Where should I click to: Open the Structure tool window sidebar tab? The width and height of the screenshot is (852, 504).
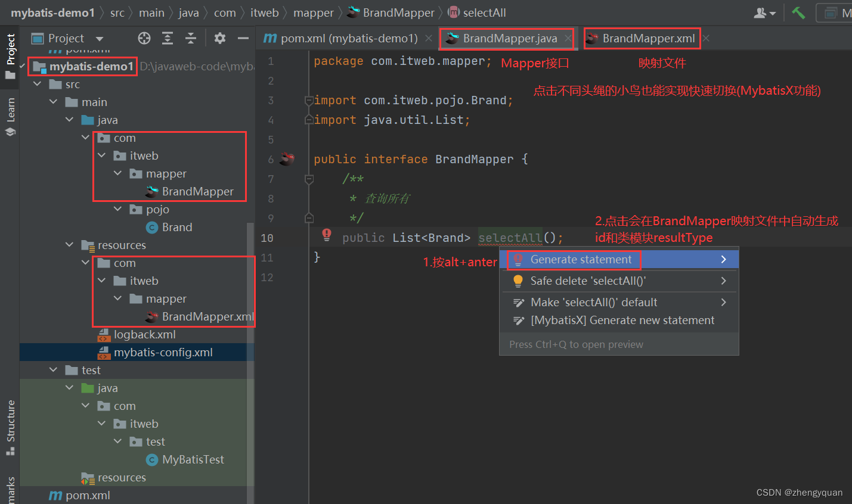(x=10, y=427)
